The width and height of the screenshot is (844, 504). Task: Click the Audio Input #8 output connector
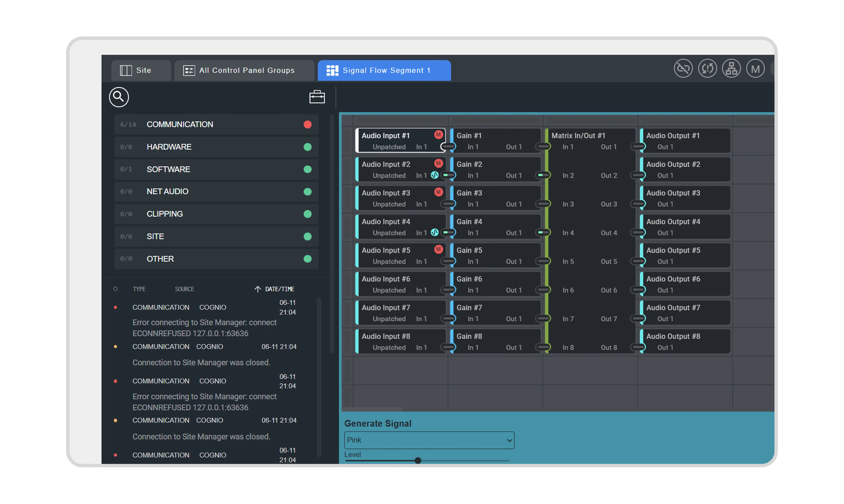pyautogui.click(x=448, y=347)
